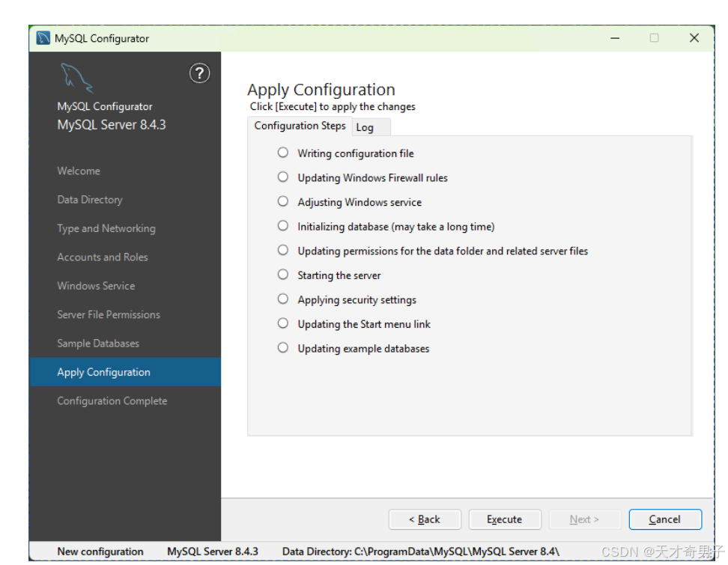Click 'New configuration' in status bar
Viewport: 728px width, 565px height.
pyautogui.click(x=100, y=552)
